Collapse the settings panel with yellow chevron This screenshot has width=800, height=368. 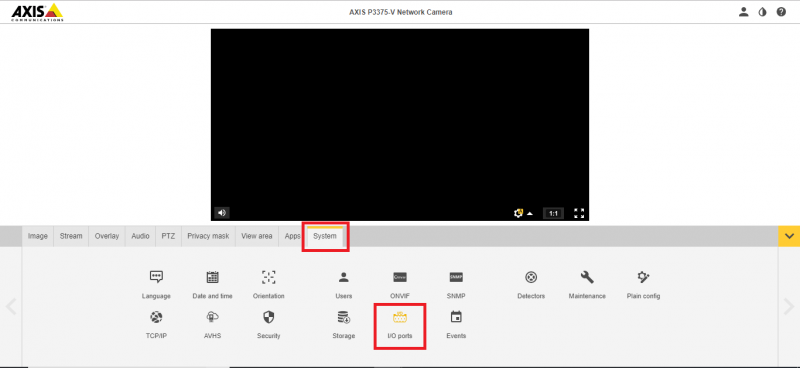coord(789,236)
